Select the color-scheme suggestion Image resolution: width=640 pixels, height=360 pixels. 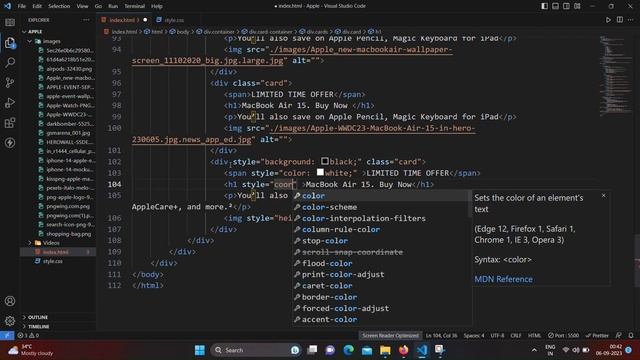click(x=382, y=207)
